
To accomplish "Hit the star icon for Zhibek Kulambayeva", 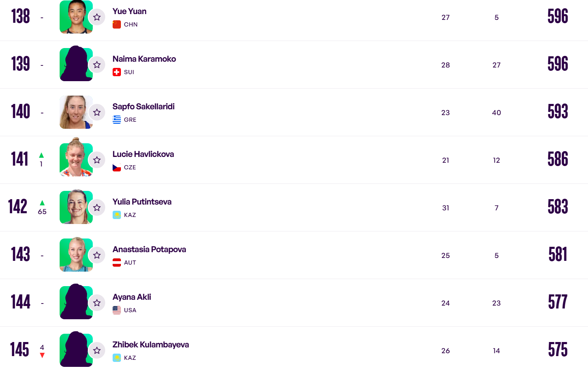I will pos(97,351).
